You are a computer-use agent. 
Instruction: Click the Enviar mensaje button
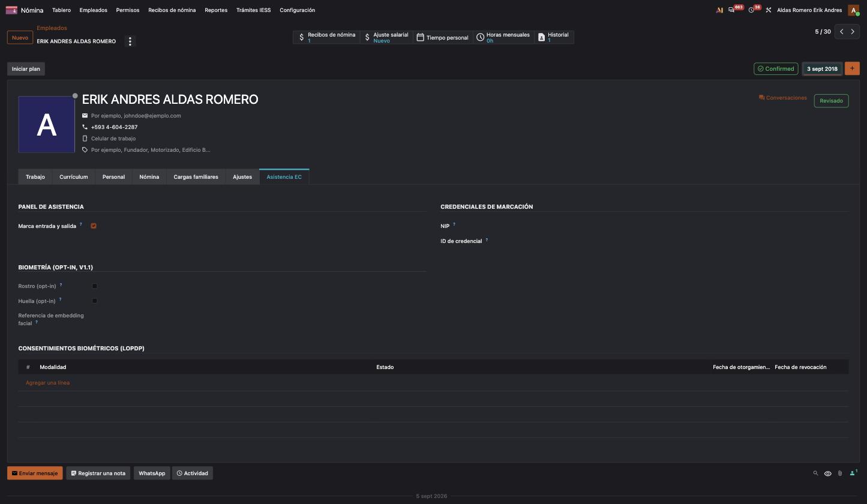[35, 473]
